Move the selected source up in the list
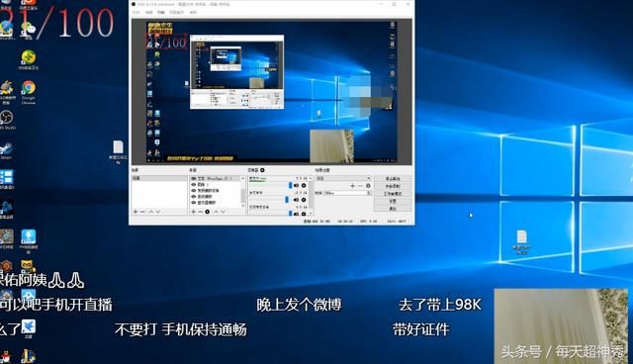Screen dimensions: 633x364 pos(216,212)
